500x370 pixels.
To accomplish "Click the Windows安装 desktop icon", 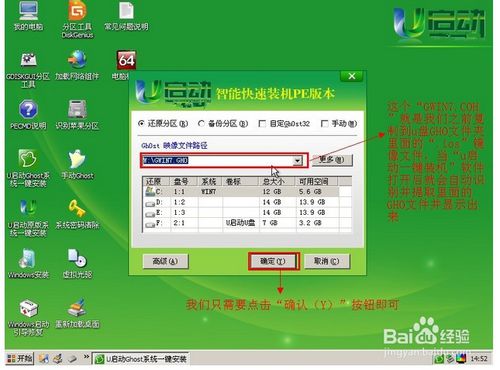I will click(28, 263).
